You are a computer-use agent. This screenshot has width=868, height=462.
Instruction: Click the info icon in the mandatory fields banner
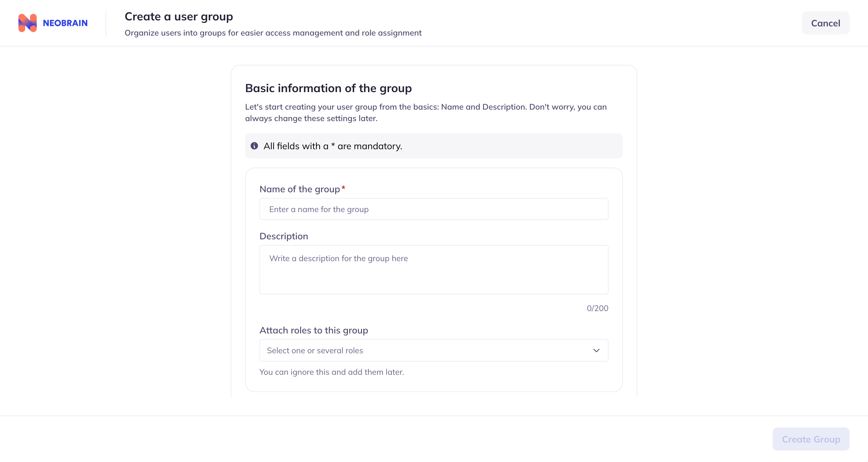pos(254,146)
